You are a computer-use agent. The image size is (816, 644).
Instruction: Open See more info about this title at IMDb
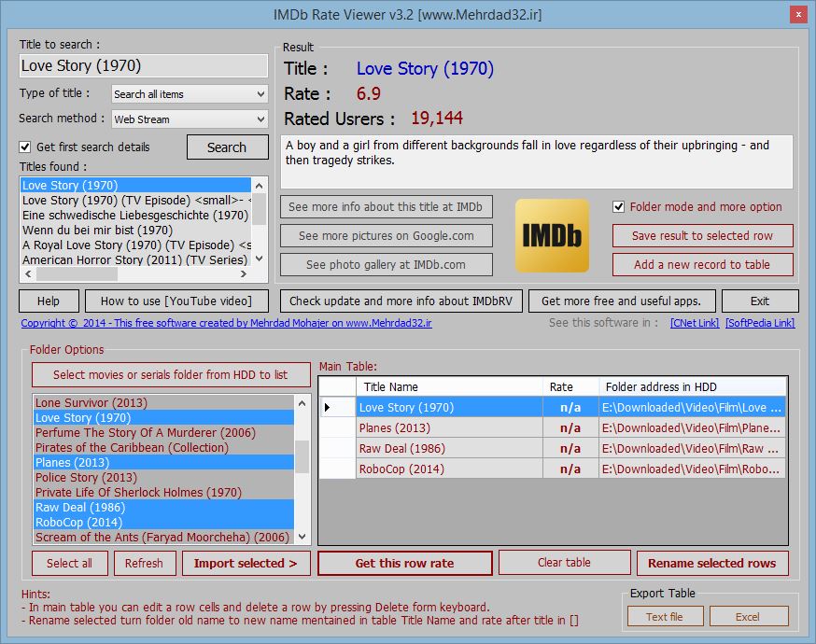click(387, 207)
